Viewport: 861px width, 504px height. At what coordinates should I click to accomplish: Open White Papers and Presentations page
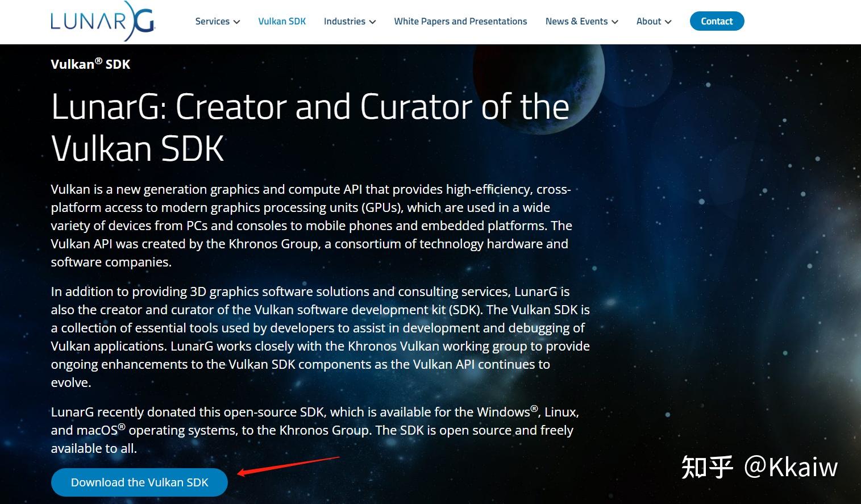tap(460, 22)
